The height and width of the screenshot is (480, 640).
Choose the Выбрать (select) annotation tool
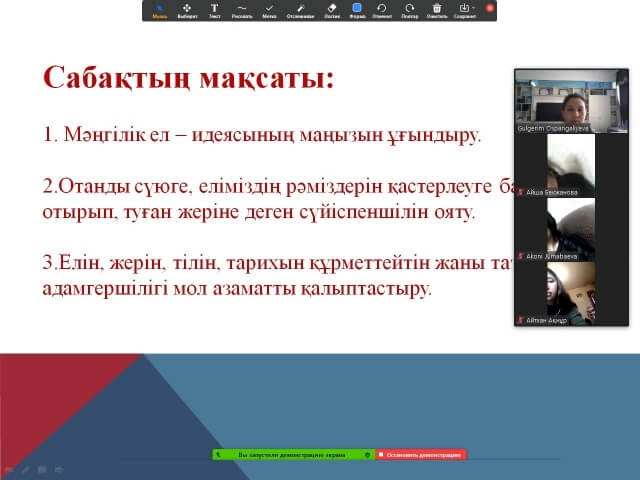pyautogui.click(x=187, y=11)
